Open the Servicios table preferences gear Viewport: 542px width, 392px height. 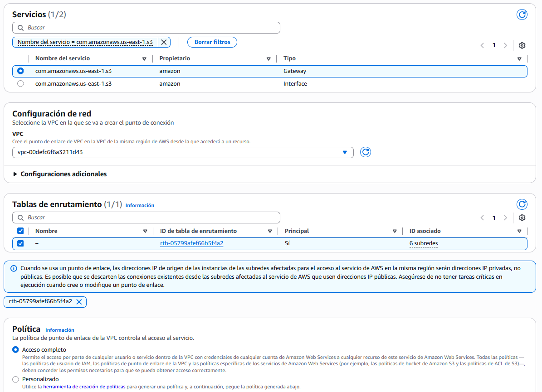click(522, 45)
